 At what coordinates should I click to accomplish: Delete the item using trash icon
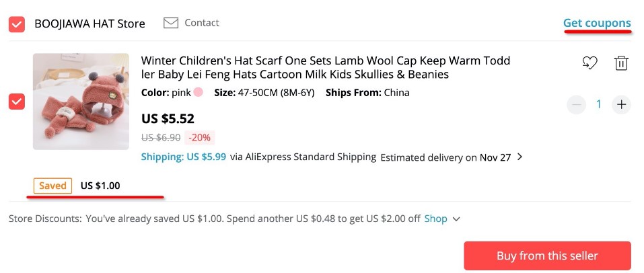tap(621, 63)
